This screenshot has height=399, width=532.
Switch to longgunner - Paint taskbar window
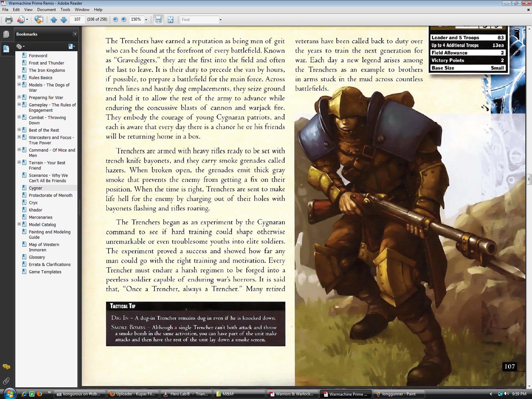pyautogui.click(x=398, y=394)
